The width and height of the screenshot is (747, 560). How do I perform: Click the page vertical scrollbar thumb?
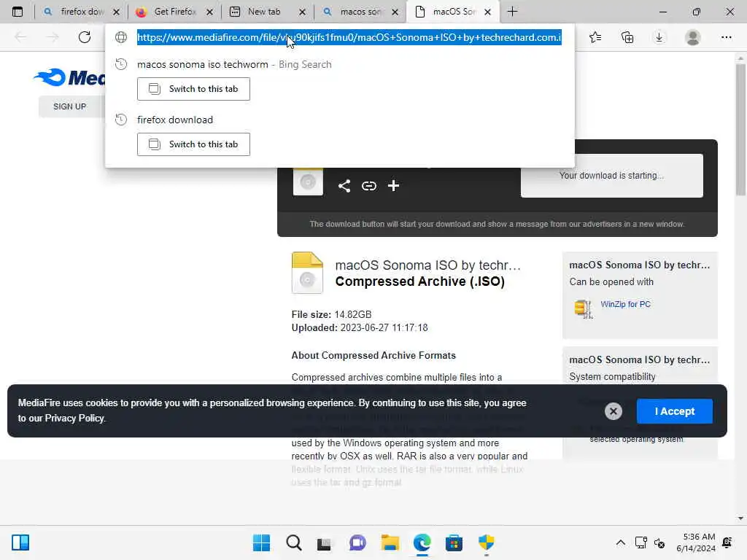pos(740,130)
